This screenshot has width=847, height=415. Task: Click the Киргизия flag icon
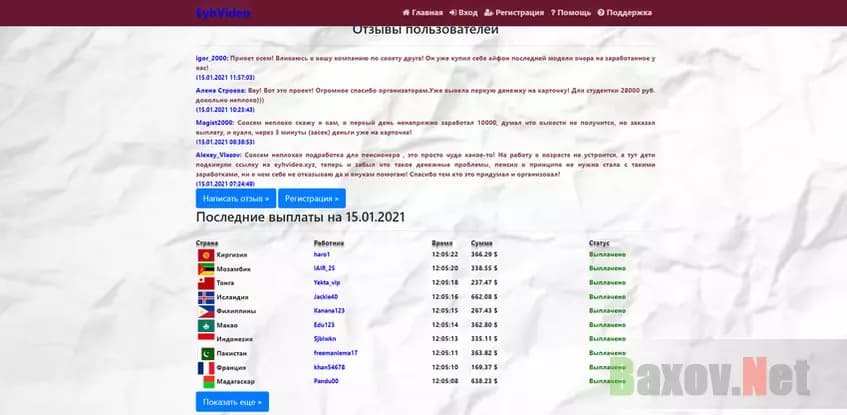(x=205, y=255)
